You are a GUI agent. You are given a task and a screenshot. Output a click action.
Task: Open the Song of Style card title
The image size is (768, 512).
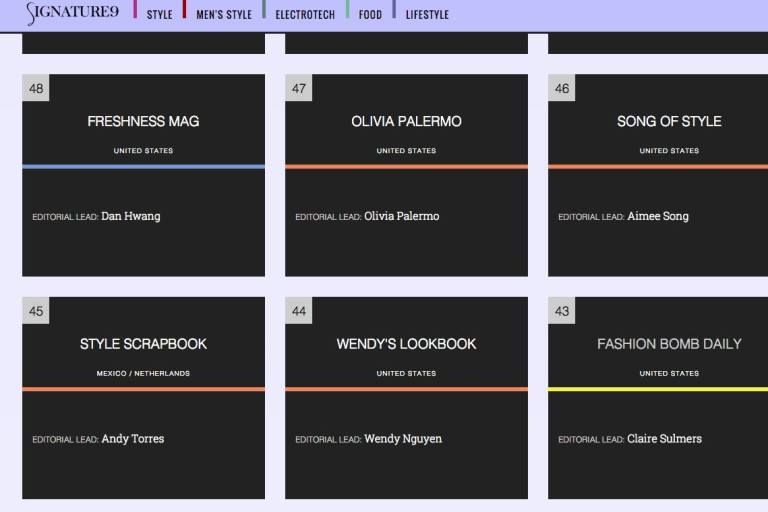coord(669,121)
